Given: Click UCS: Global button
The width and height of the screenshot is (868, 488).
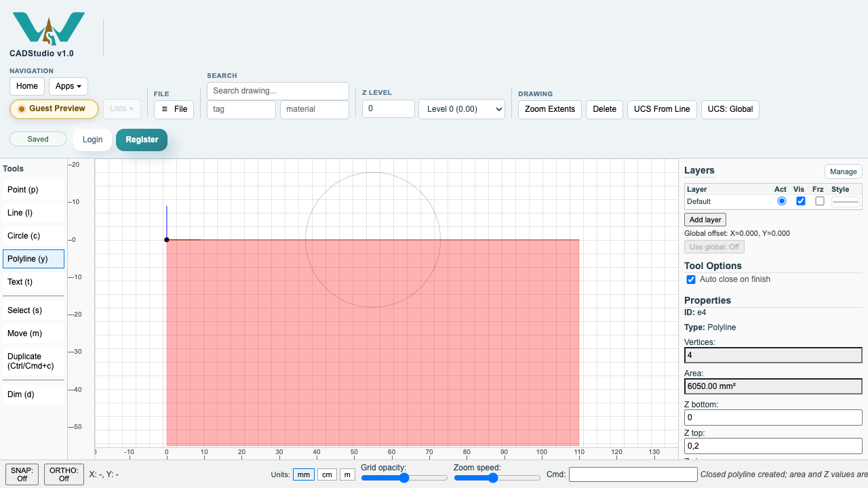Looking at the screenshot, I should click(x=730, y=109).
